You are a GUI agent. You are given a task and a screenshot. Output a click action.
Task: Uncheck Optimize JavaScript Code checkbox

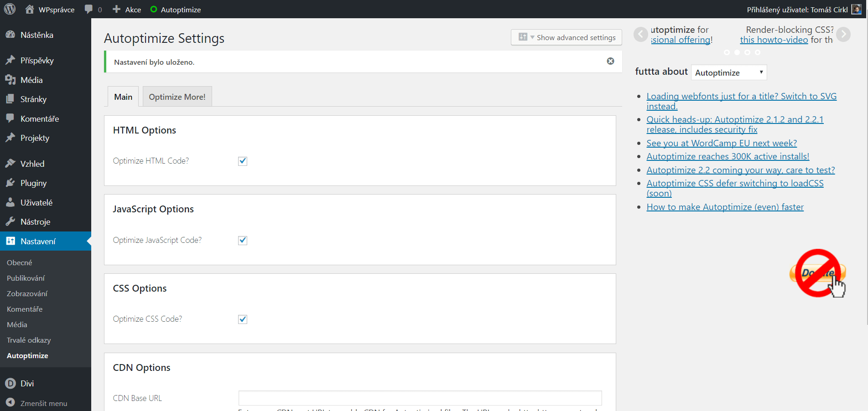click(243, 240)
